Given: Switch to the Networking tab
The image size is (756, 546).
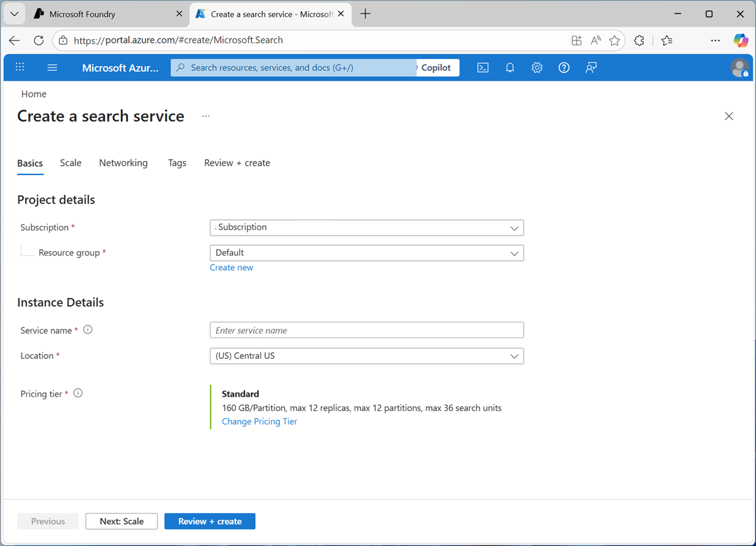Looking at the screenshot, I should [x=123, y=162].
